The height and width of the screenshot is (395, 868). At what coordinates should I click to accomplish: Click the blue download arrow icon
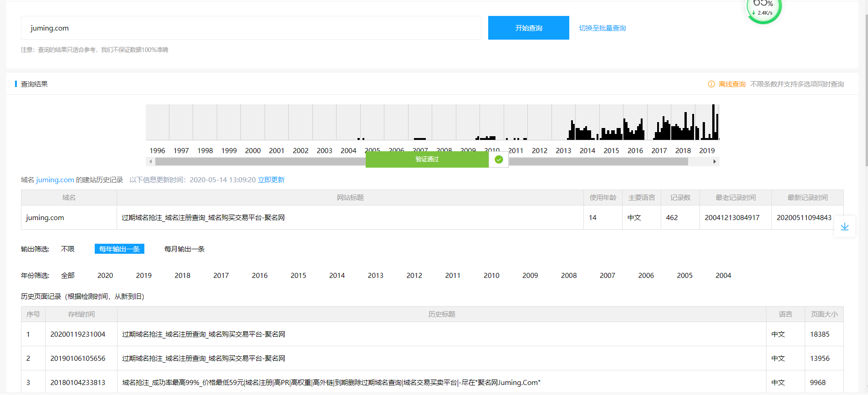point(844,226)
